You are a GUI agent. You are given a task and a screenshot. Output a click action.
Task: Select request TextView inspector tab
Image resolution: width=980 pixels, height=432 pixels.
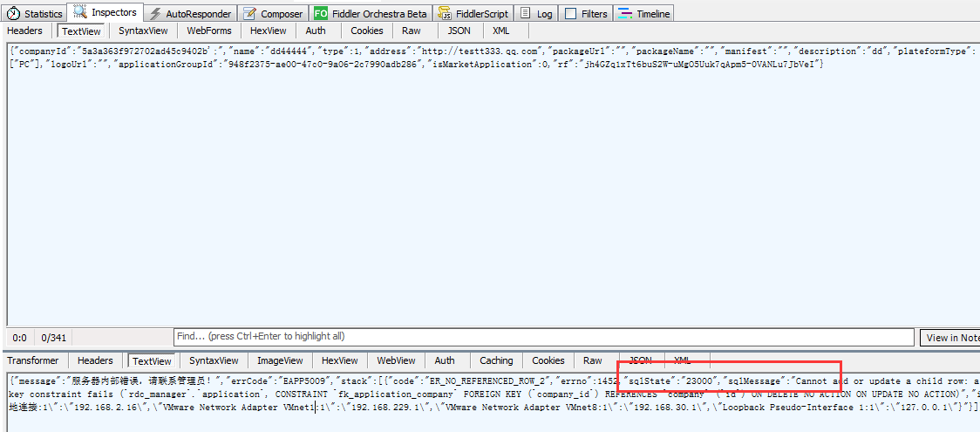pos(82,31)
